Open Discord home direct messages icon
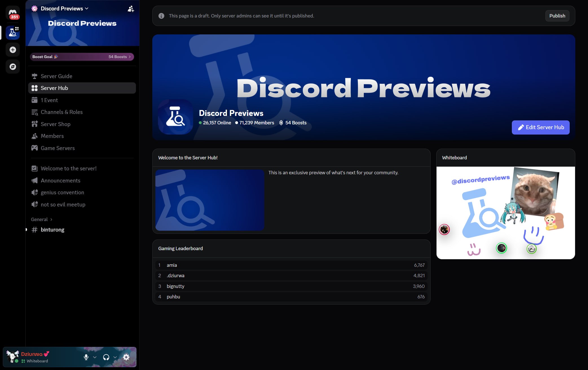The width and height of the screenshot is (588, 370). pos(13,13)
